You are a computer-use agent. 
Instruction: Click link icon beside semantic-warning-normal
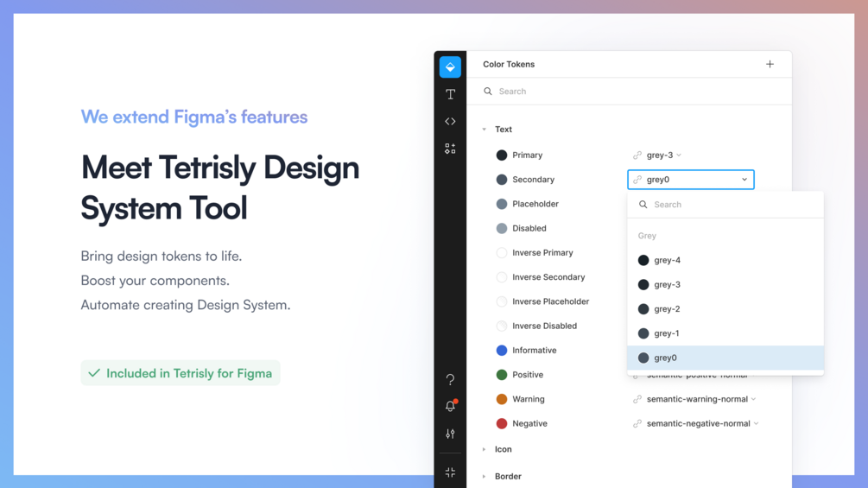tap(637, 399)
